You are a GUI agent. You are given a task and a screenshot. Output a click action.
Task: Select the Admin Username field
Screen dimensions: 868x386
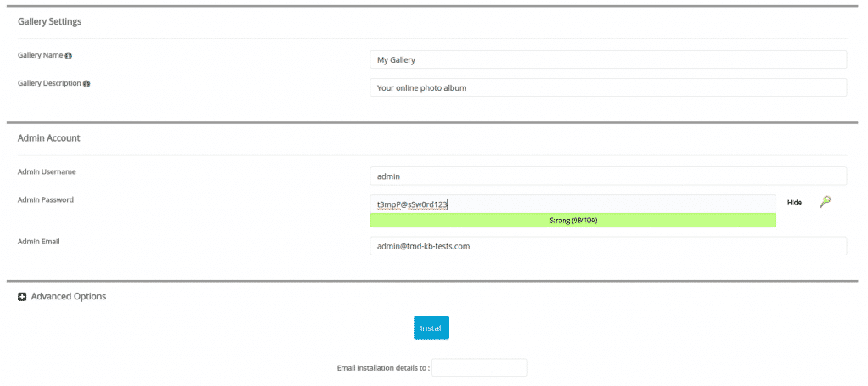pyautogui.click(x=608, y=176)
